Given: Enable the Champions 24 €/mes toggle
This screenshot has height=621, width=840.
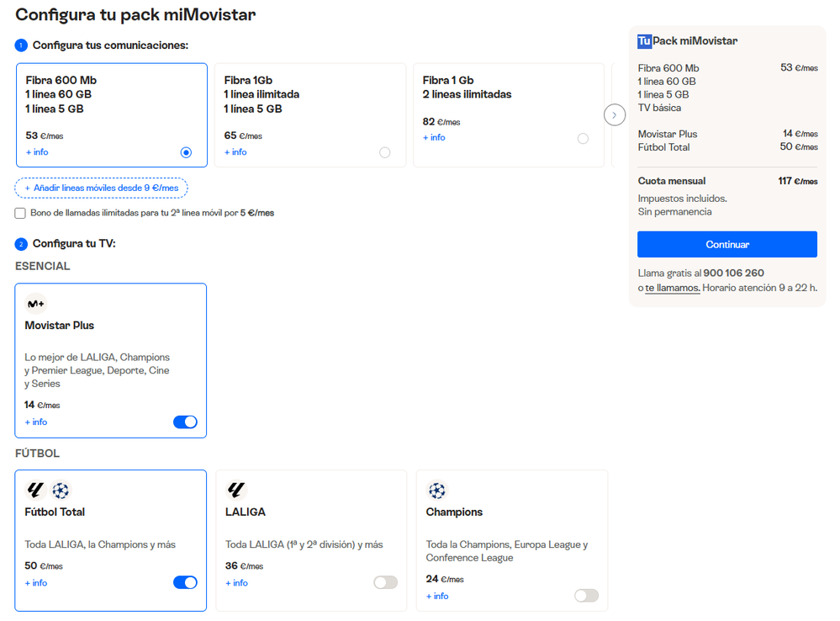Looking at the screenshot, I should click(x=586, y=595).
